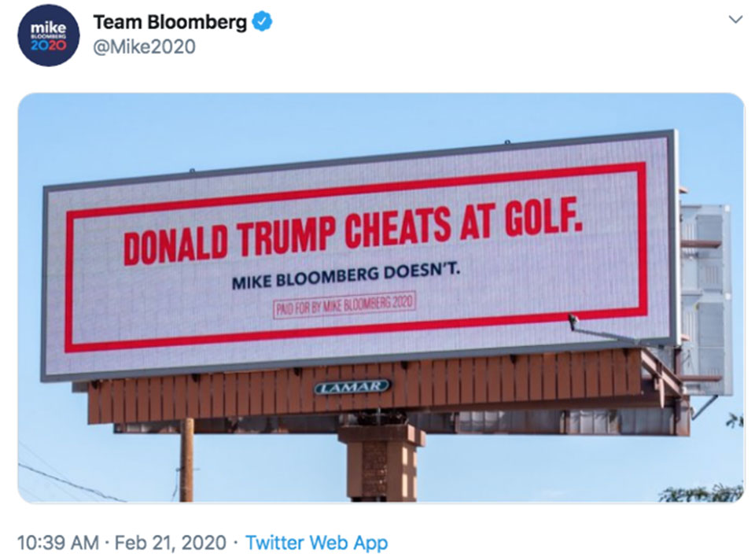Click the spotlight arm on the billboard

(604, 329)
